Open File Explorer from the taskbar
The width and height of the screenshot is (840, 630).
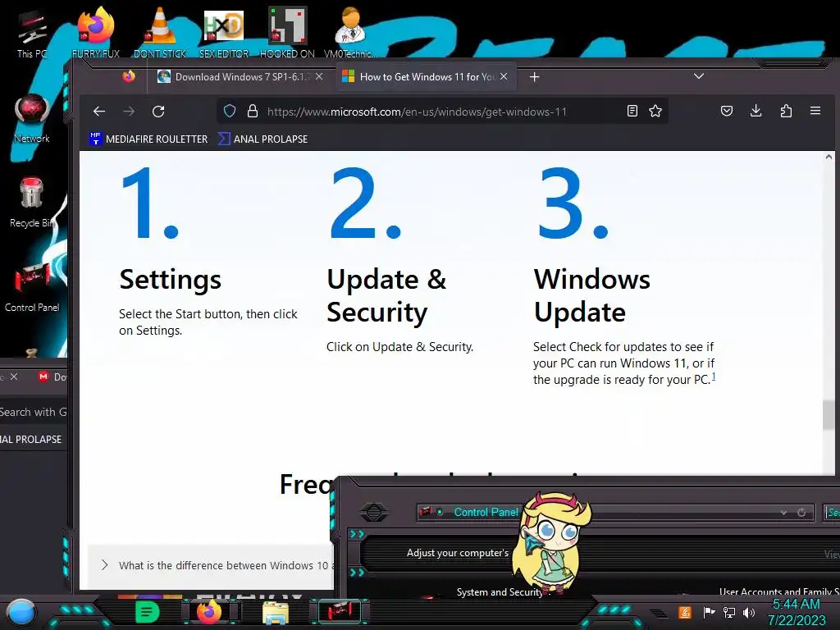coord(276,612)
